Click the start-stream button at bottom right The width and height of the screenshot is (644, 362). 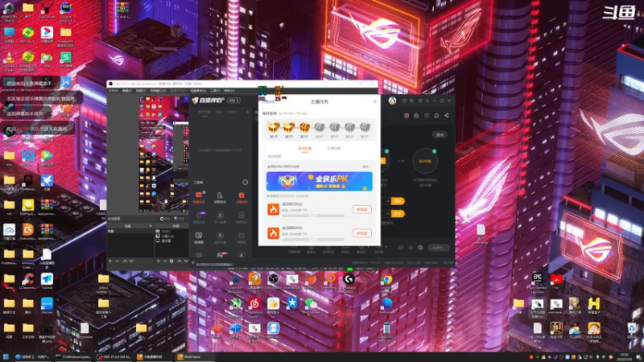click(439, 248)
